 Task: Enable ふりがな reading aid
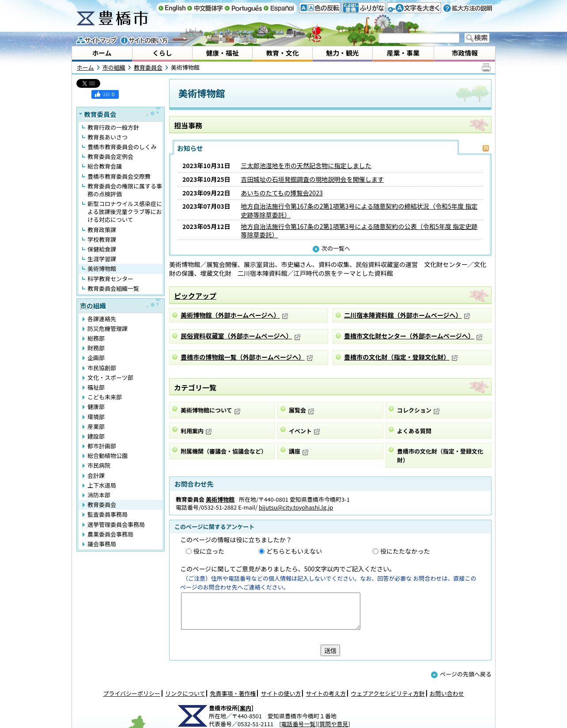[x=363, y=8]
